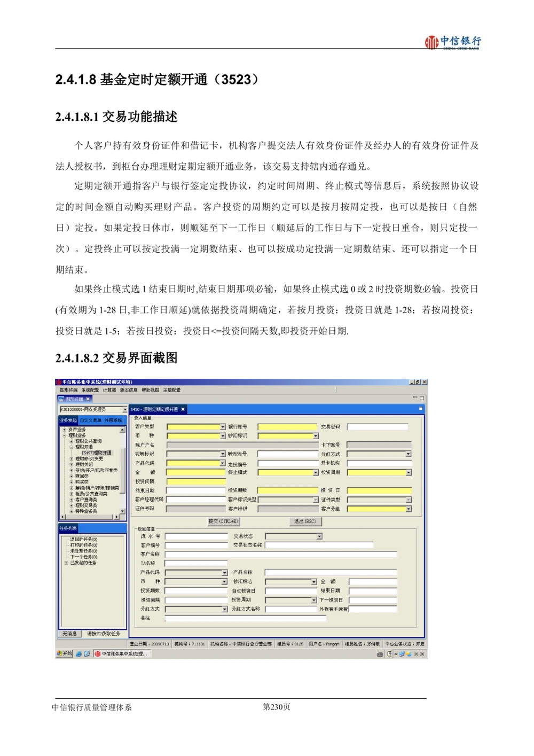The height and width of the screenshot is (756, 534).
Task: Open the 主题配置 menu
Action: (x=171, y=390)
